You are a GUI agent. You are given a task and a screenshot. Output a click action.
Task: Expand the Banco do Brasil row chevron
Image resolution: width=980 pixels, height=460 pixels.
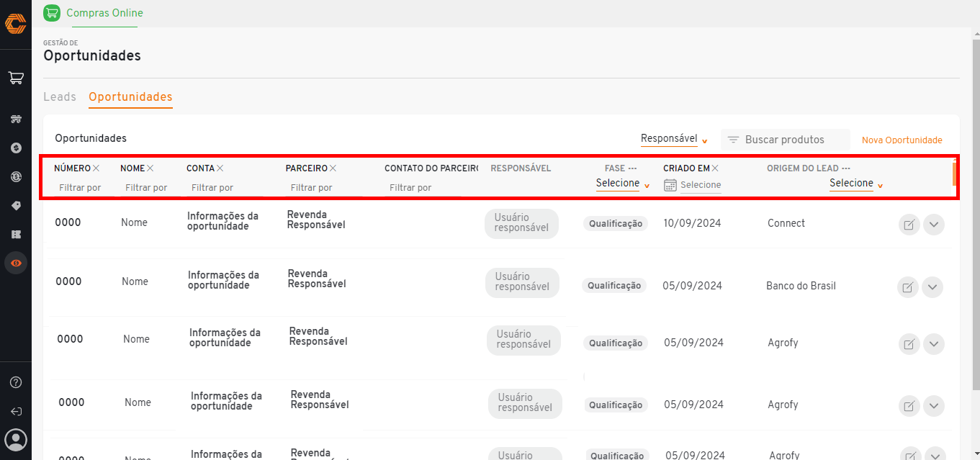(x=932, y=287)
